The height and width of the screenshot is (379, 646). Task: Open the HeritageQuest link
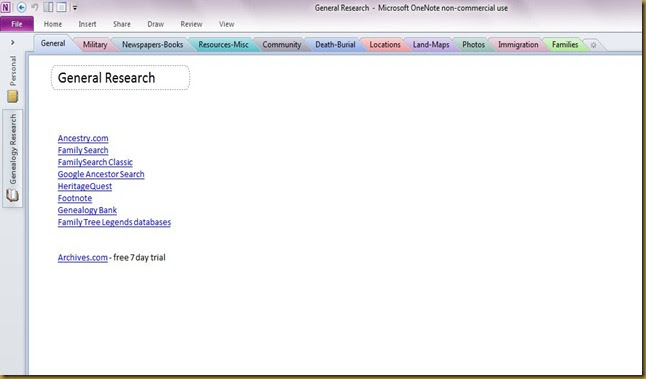coord(85,186)
